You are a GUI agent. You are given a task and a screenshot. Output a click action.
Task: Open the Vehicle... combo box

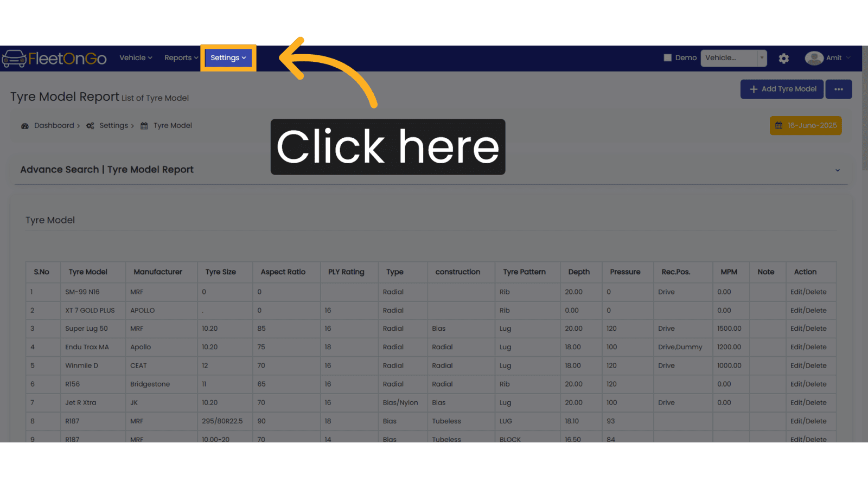(x=733, y=57)
